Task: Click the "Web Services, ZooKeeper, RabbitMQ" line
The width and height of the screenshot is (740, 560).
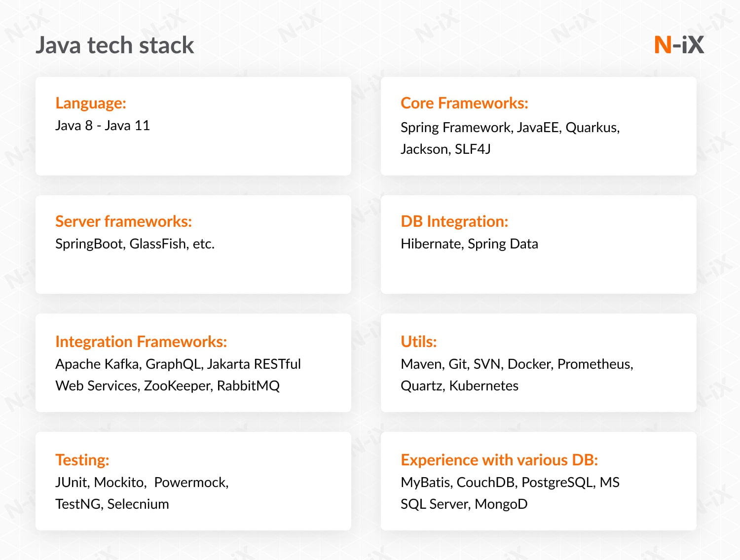Action: [167, 386]
